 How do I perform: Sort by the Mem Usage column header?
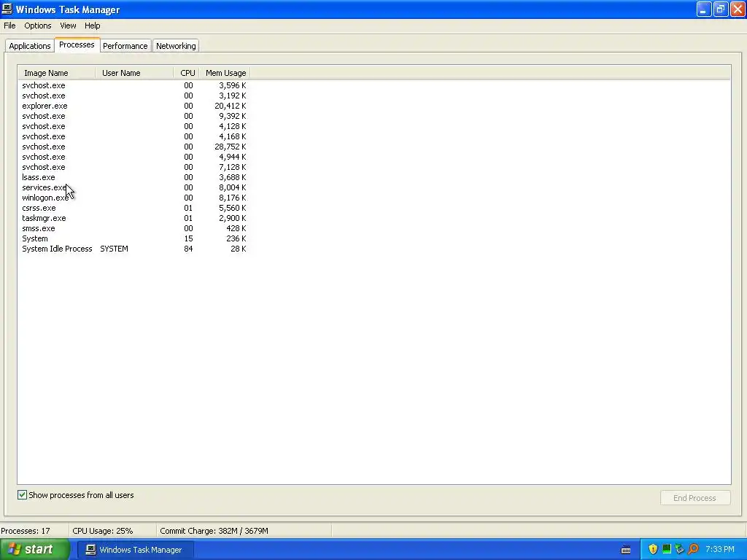click(x=225, y=73)
